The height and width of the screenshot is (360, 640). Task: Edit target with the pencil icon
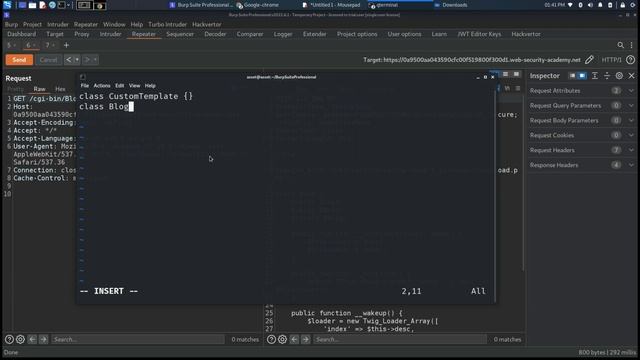[589, 60]
